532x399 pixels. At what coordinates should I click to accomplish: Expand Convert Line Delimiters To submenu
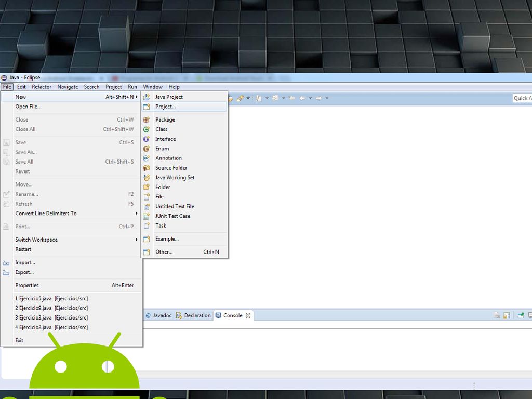[x=71, y=214]
